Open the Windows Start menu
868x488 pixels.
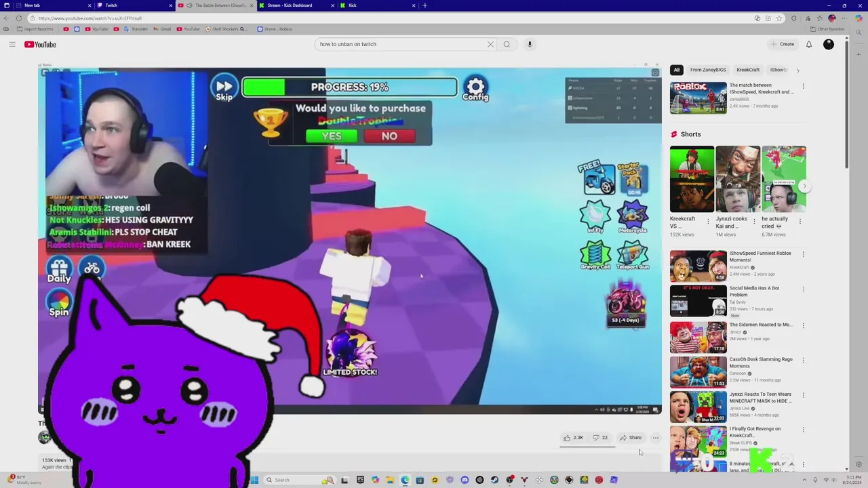tap(254, 480)
